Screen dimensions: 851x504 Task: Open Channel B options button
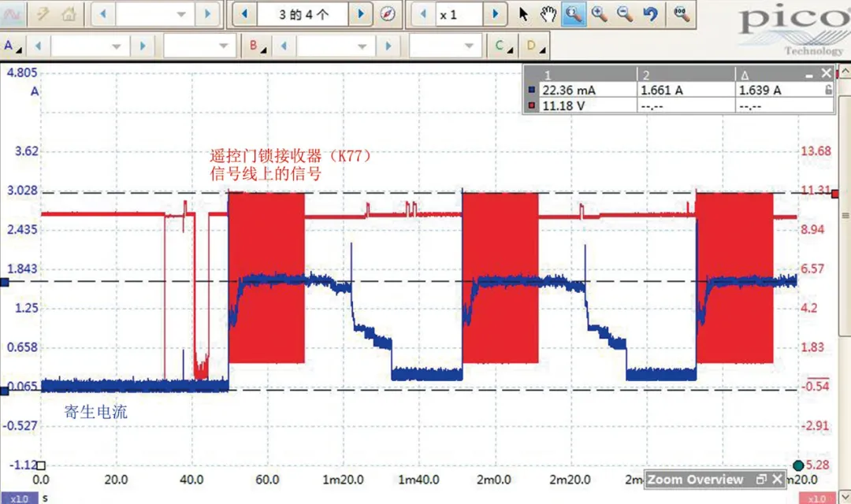[257, 46]
